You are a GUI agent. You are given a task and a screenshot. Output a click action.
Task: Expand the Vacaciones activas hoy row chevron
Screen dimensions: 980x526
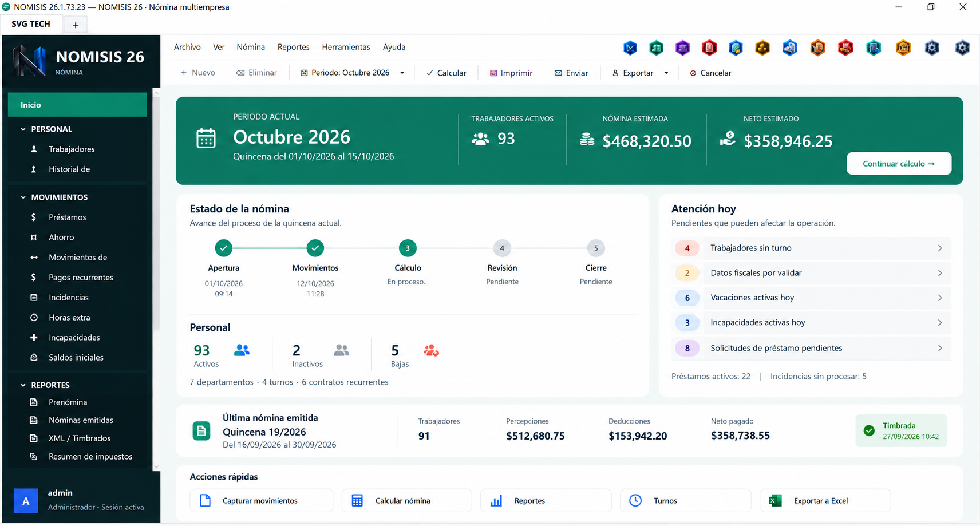coord(940,298)
